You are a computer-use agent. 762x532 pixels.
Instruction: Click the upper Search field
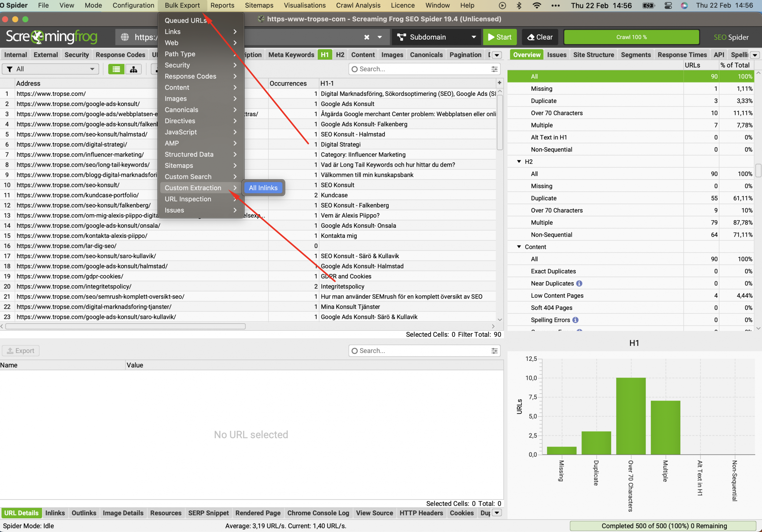424,69
